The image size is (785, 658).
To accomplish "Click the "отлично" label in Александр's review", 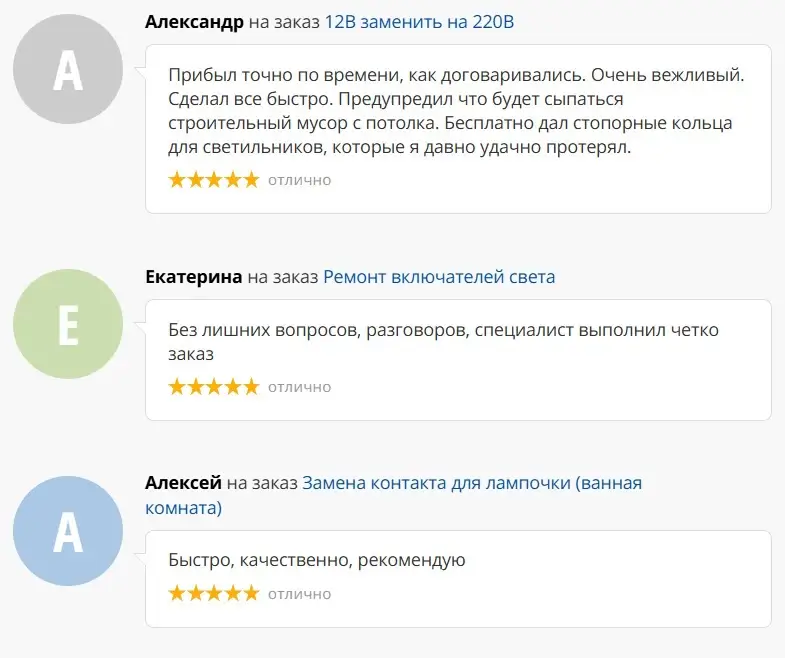I will pyautogui.click(x=299, y=180).
